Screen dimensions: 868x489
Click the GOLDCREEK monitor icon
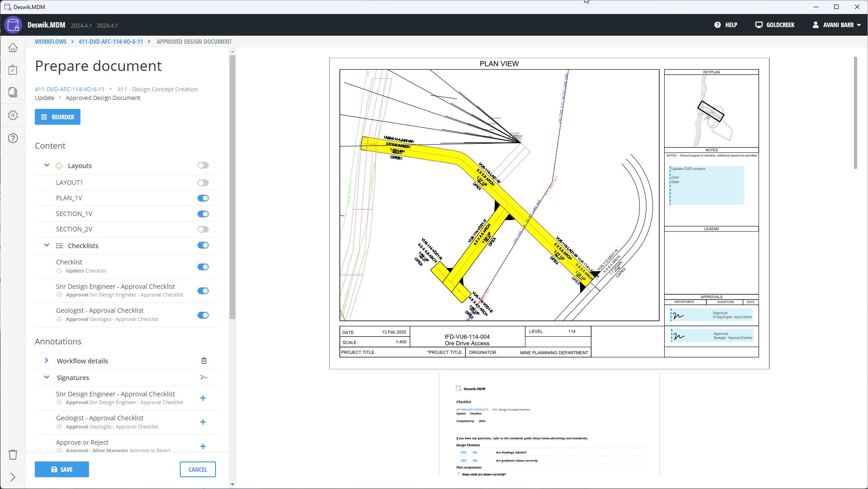click(759, 25)
